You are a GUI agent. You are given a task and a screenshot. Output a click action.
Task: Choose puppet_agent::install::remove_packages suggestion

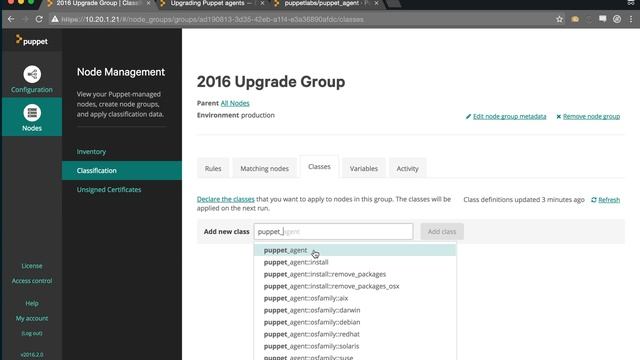click(355, 274)
